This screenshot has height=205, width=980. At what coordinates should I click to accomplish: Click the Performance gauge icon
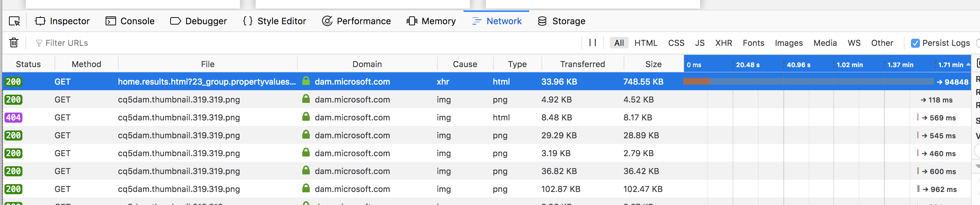pos(327,21)
